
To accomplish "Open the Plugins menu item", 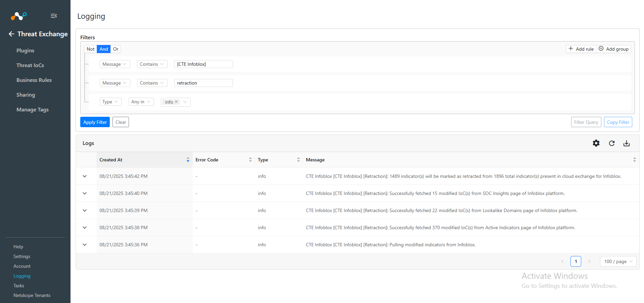I will [x=26, y=50].
